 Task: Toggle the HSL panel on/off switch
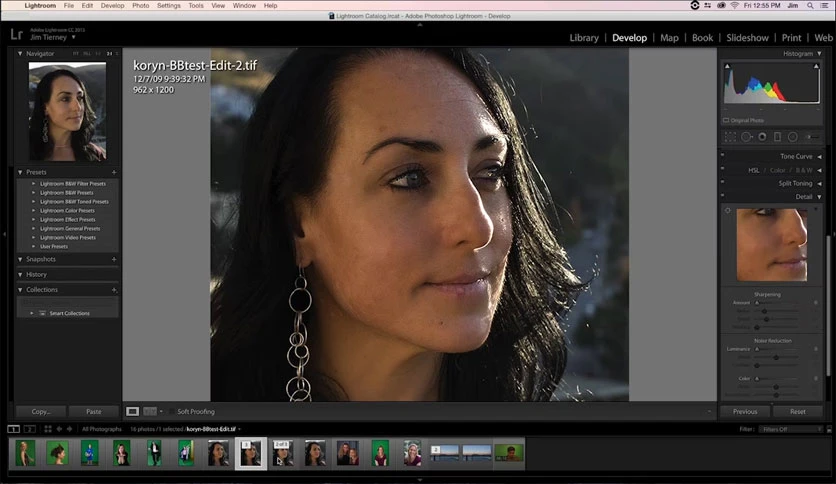(x=722, y=168)
